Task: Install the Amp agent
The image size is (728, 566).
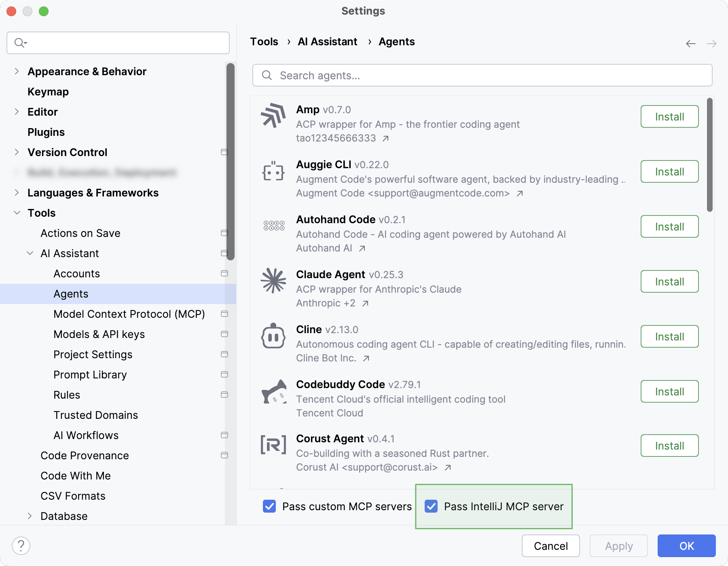Action: [x=669, y=116]
